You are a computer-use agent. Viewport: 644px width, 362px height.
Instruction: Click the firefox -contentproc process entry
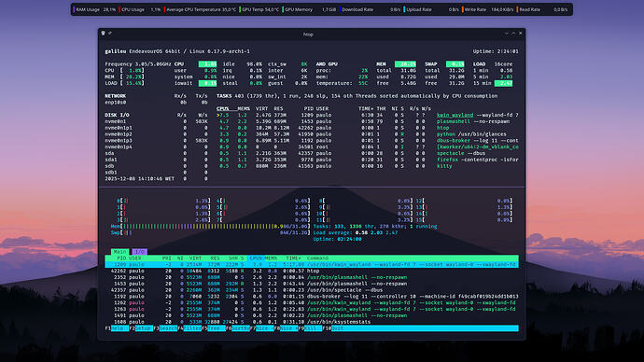(x=477, y=160)
